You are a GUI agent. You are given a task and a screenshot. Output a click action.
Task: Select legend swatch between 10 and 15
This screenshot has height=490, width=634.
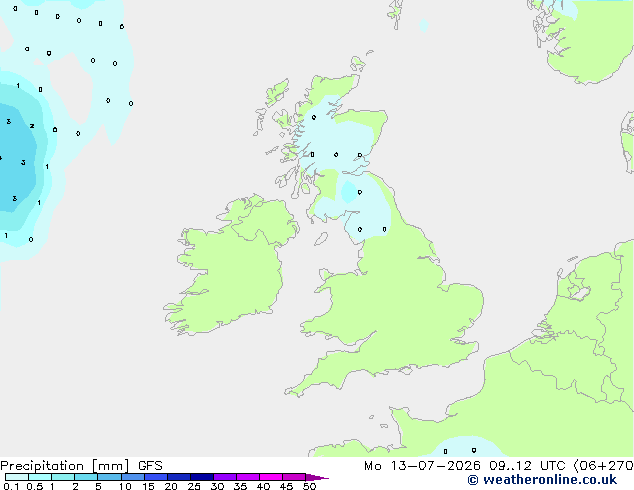pyautogui.click(x=132, y=477)
